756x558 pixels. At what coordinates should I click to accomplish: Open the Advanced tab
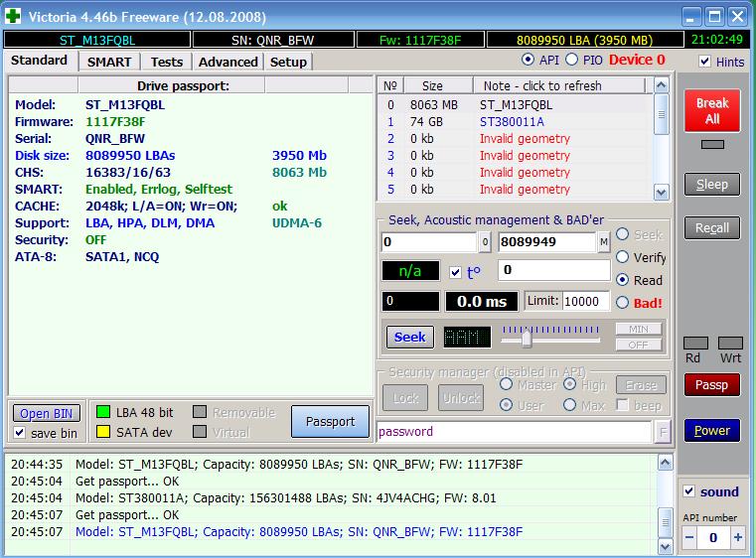(228, 62)
